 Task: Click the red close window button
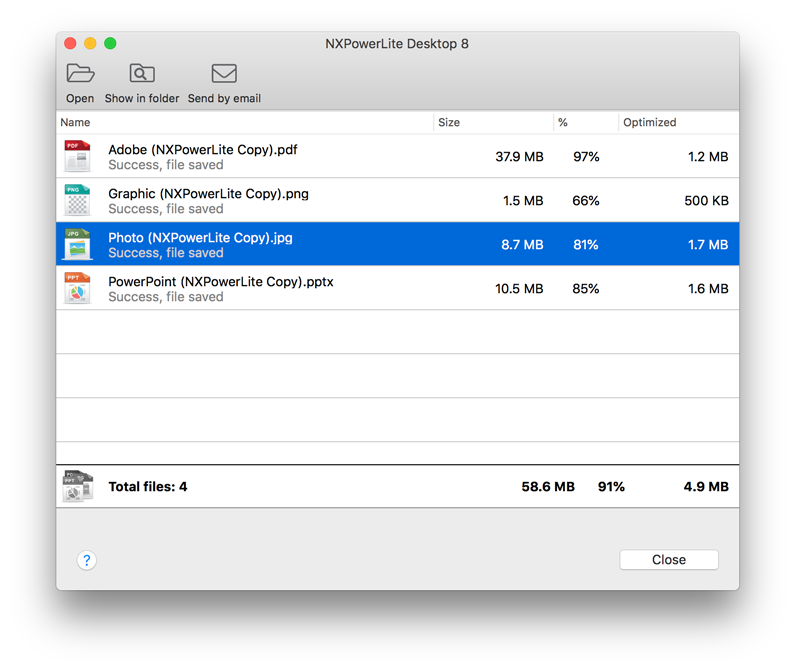(70, 44)
